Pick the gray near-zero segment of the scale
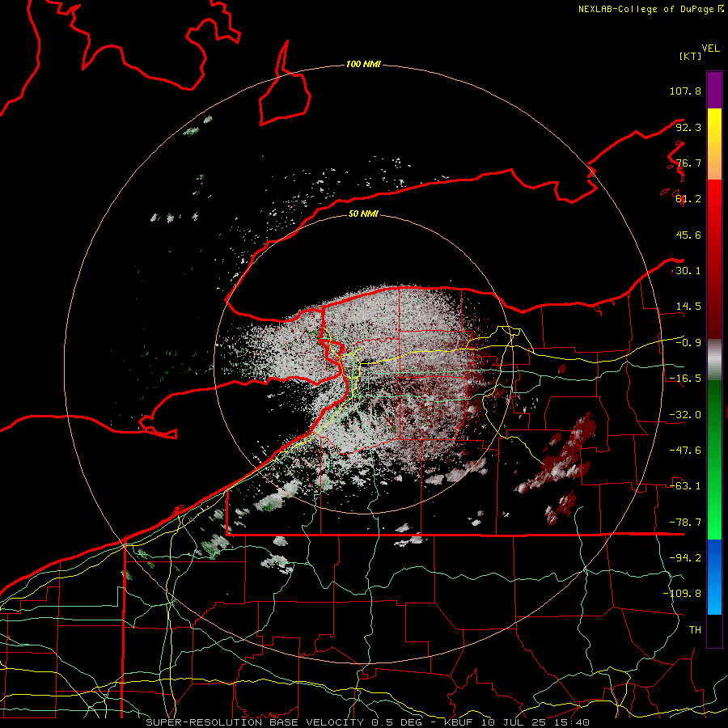The width and height of the screenshot is (728, 728). point(714,360)
